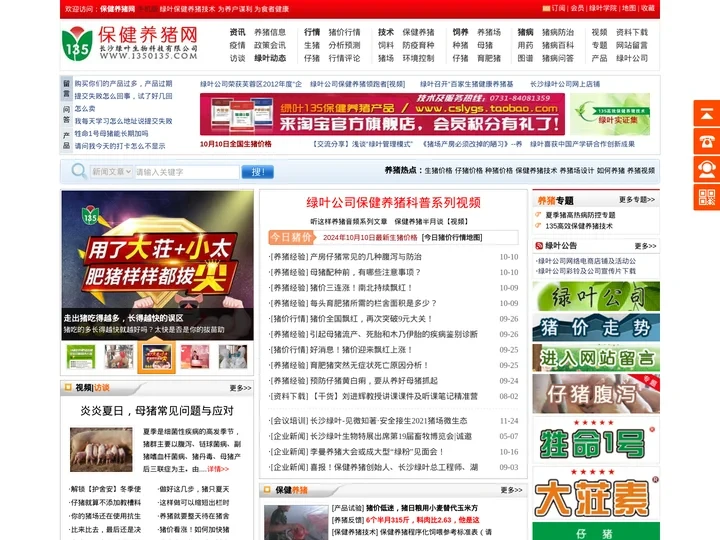Image resolution: width=720 pixels, height=540 pixels.
Task: Open 夏季猪高热病防控专题
Action: [x=580, y=215]
